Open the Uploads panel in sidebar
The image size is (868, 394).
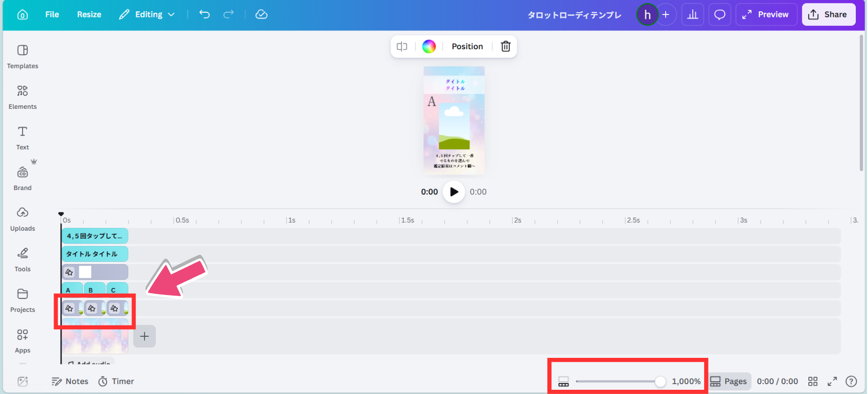[23, 219]
